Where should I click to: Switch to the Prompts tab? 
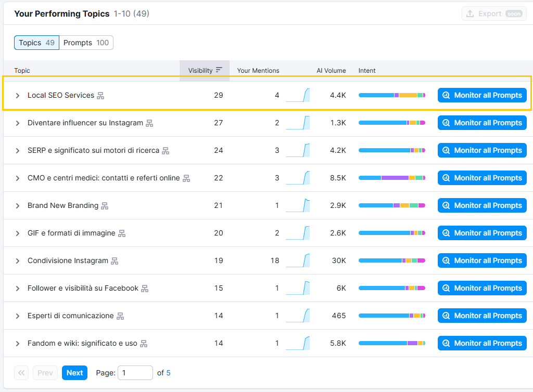pyautogui.click(x=86, y=43)
